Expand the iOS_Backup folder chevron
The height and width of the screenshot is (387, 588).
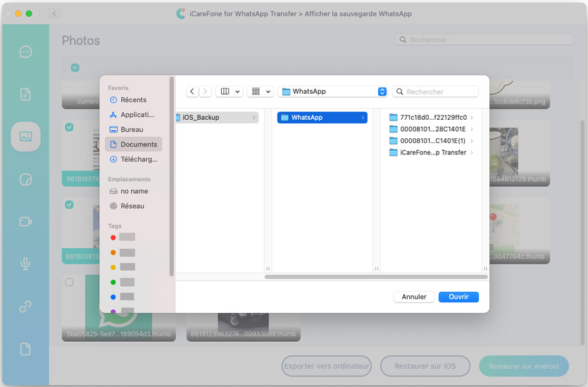pos(254,118)
